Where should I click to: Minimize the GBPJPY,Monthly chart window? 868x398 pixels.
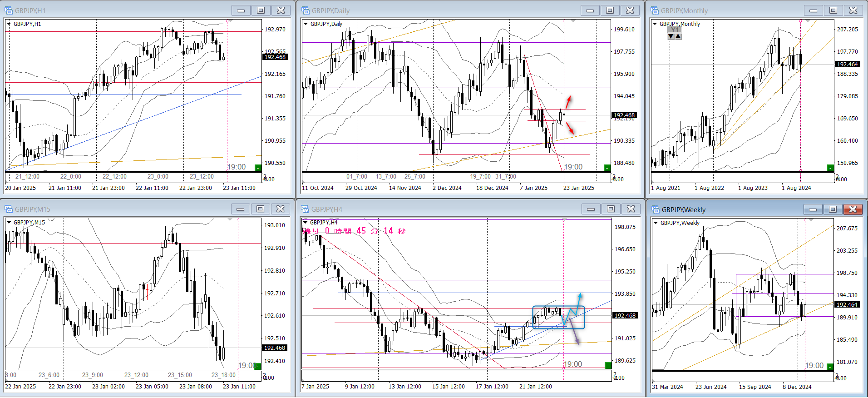tap(813, 10)
